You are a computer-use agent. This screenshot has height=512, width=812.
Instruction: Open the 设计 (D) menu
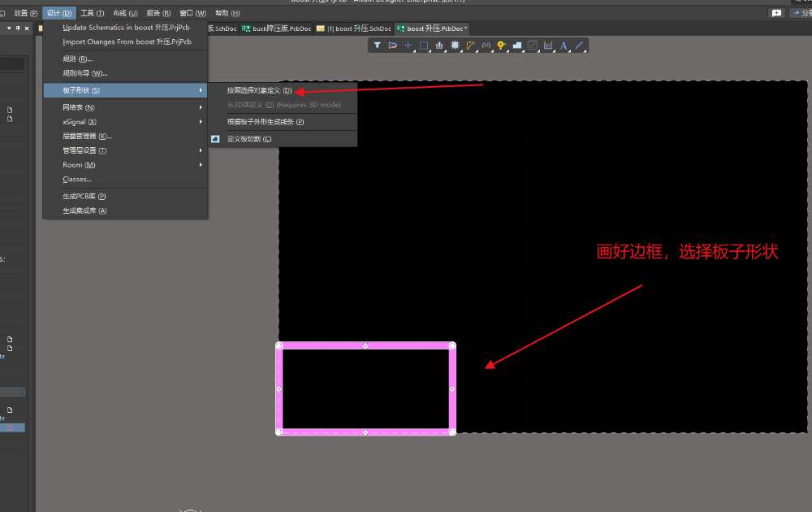click(x=59, y=13)
